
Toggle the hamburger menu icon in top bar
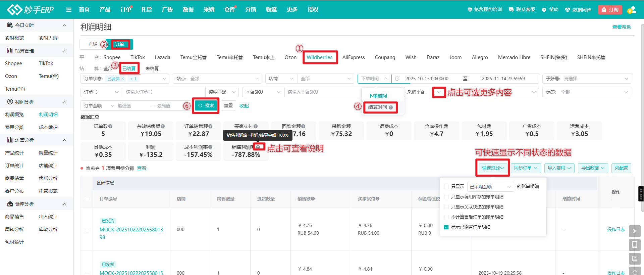(x=69, y=10)
